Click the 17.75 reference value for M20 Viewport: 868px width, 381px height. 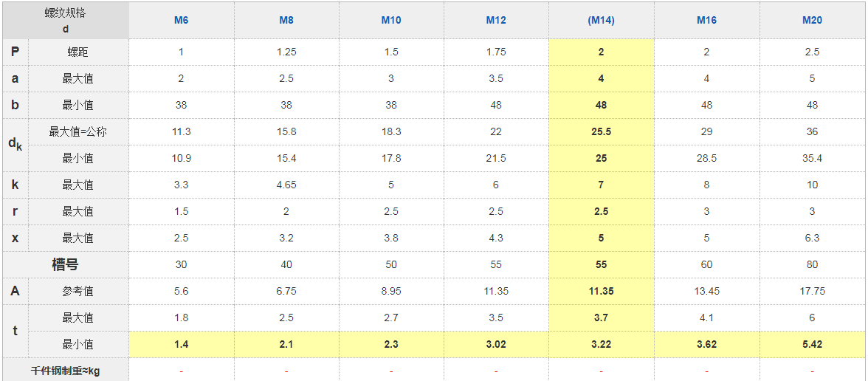click(812, 291)
